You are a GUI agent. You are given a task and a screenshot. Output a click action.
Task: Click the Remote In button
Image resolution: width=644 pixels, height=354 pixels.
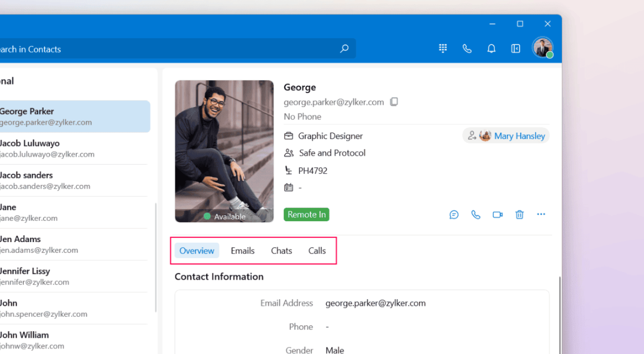point(307,214)
